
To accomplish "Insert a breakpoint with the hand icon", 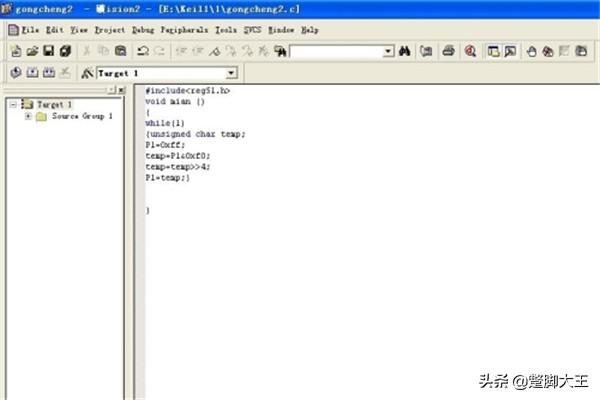I will click(x=531, y=51).
